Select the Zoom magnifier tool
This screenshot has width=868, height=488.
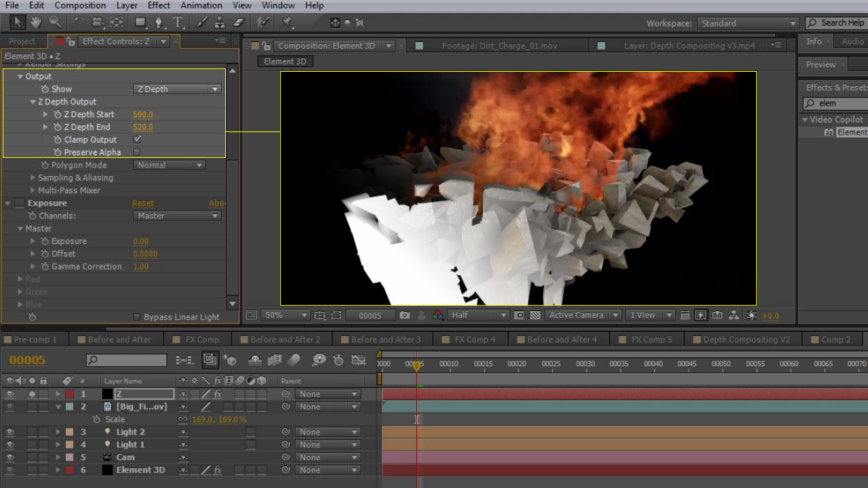point(55,22)
